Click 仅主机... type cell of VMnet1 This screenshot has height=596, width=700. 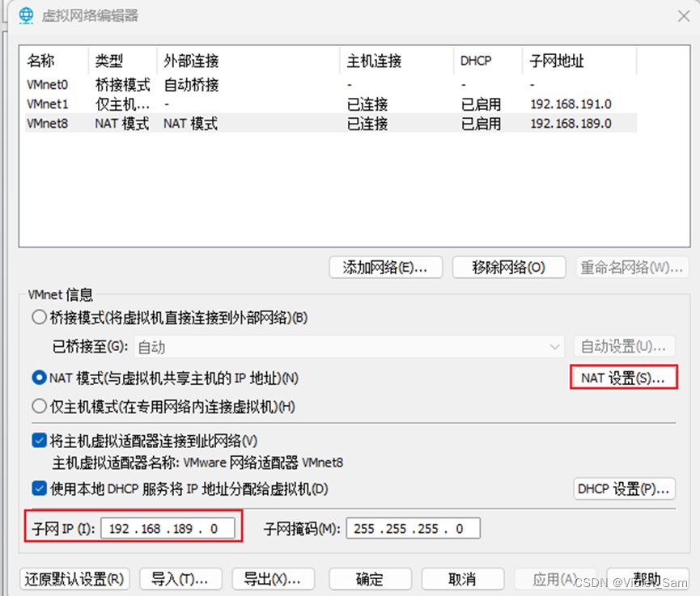pyautogui.click(x=122, y=104)
